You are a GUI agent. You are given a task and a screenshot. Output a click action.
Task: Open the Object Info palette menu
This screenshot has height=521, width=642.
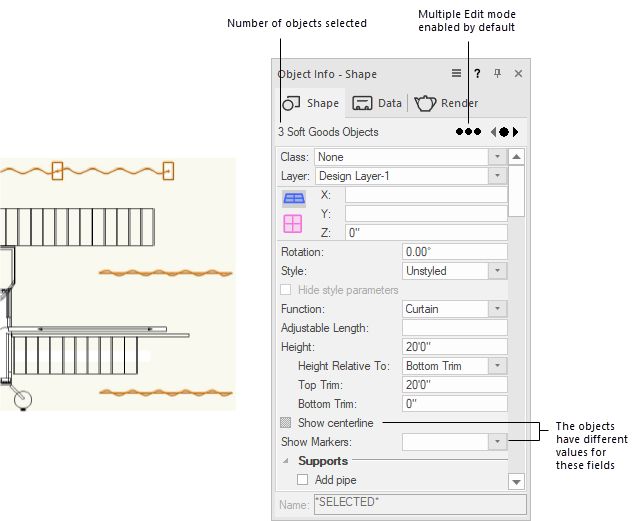456,73
